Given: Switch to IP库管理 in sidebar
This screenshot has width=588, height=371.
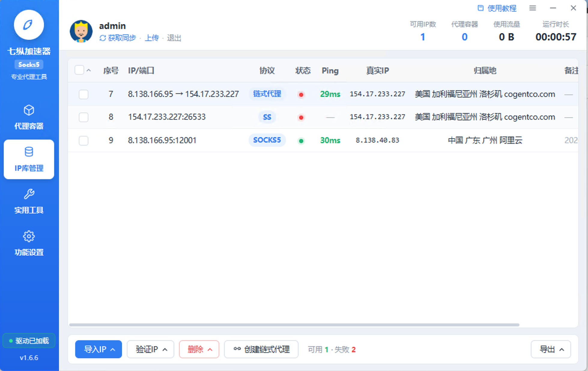Looking at the screenshot, I should 29,159.
